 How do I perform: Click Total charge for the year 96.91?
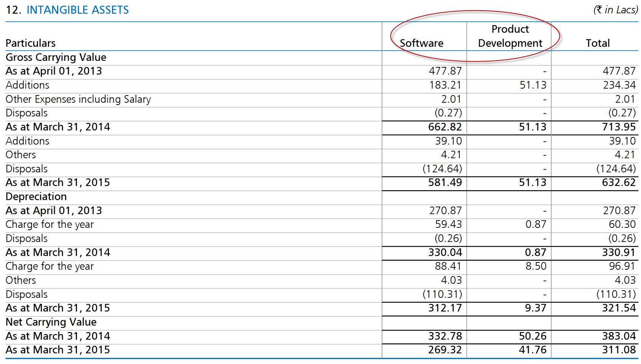click(622, 266)
